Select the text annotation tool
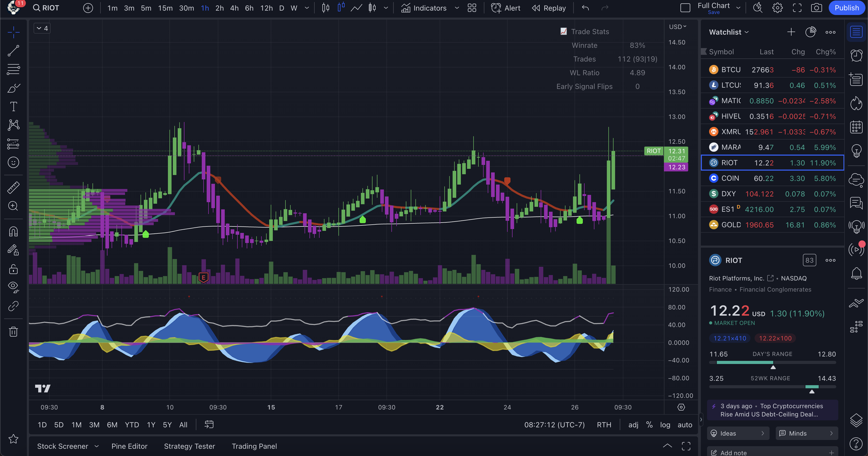868x456 pixels. (x=13, y=107)
